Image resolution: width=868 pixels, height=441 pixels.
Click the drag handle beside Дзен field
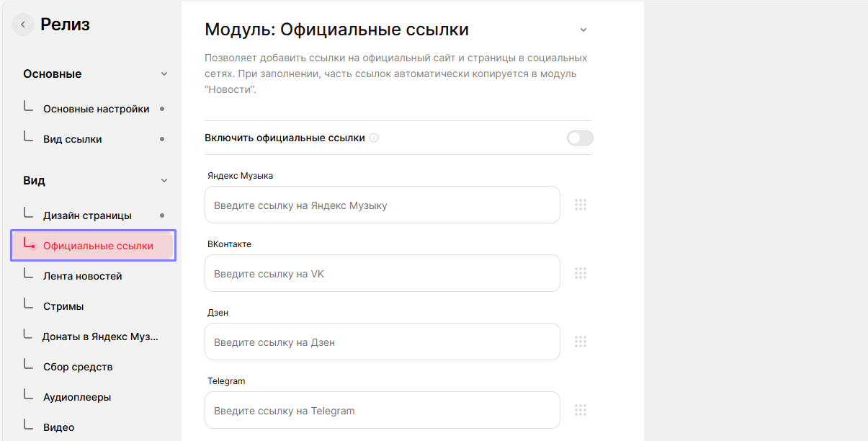point(581,342)
